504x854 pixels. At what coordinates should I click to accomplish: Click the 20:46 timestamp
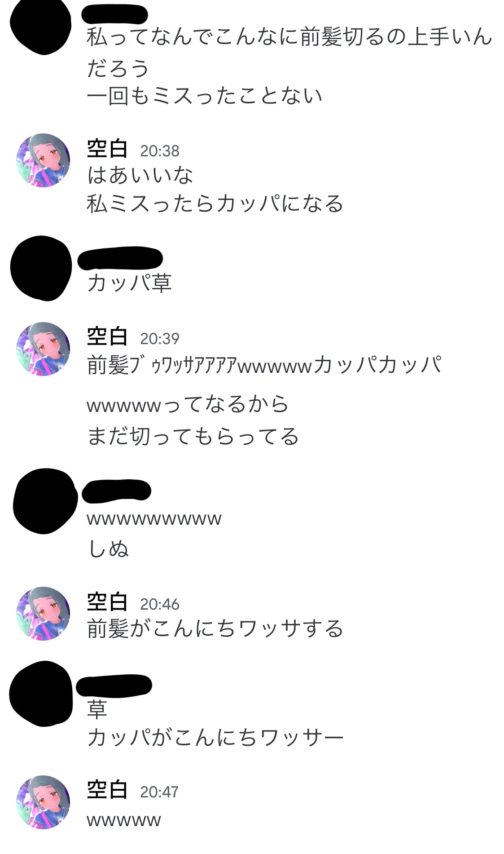click(x=160, y=604)
